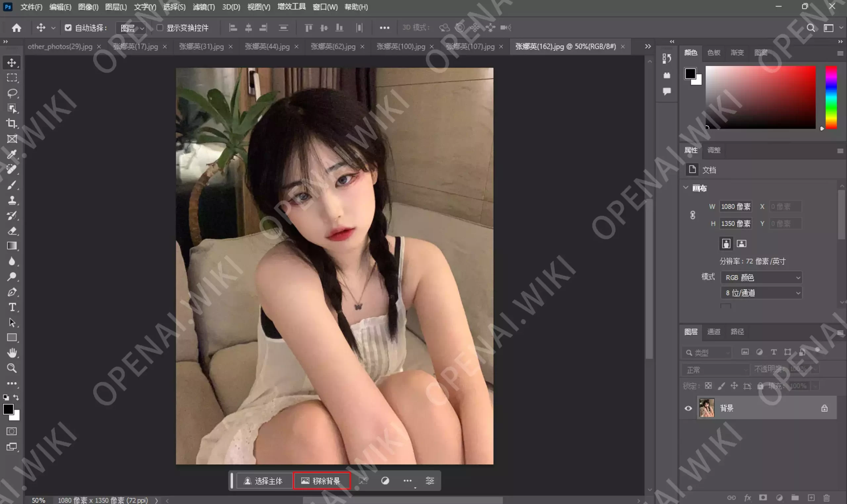Click the Home icon in options bar
Viewport: 847px width, 504px height.
click(16, 28)
